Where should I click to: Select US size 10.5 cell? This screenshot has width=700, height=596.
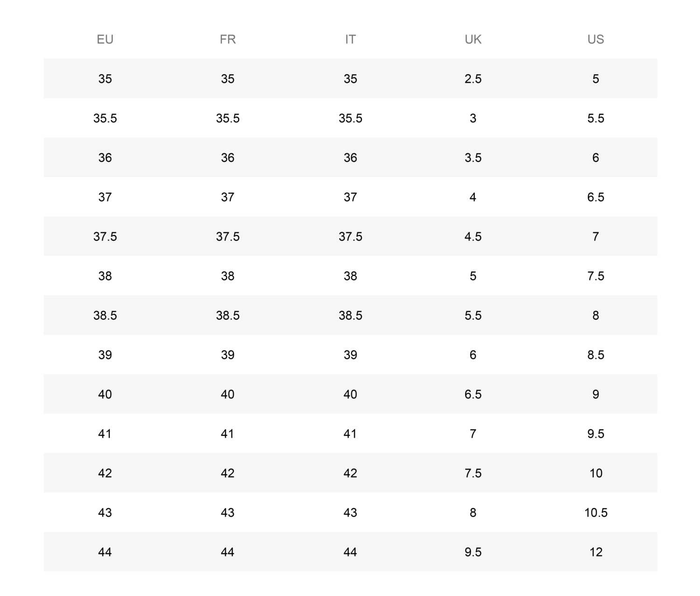pos(595,512)
